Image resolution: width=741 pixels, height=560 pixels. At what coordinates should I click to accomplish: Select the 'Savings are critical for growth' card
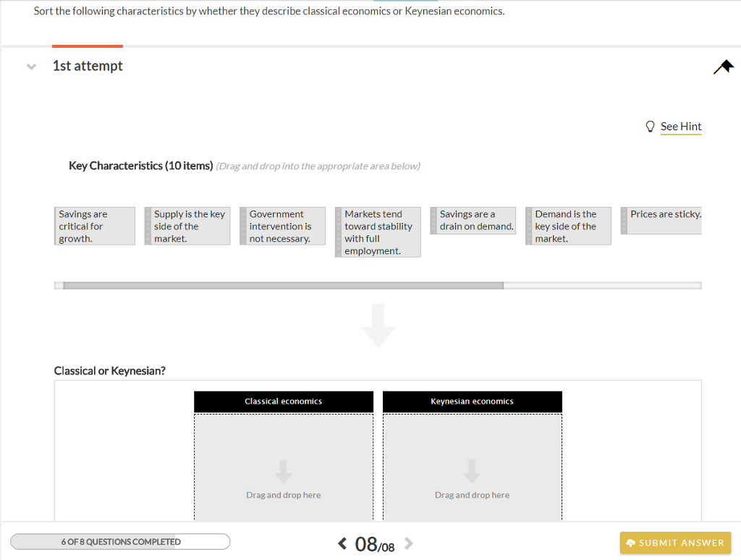(95, 225)
